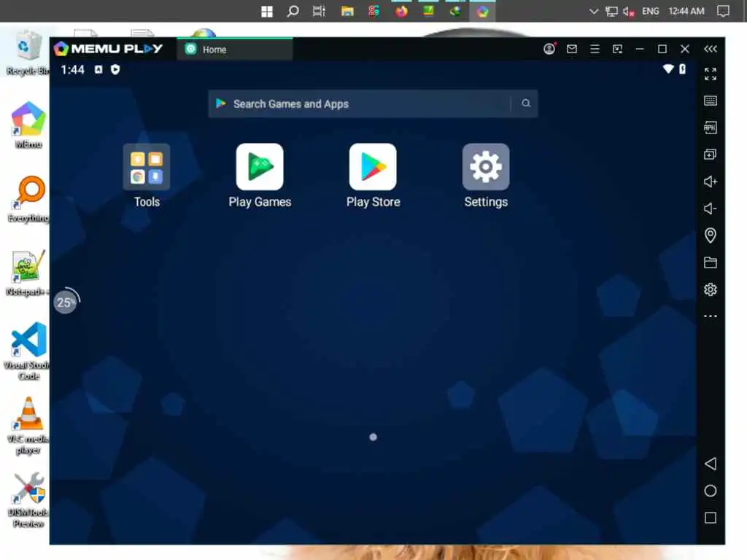
Task: Tap the Android Recents square button
Action: pos(711,518)
